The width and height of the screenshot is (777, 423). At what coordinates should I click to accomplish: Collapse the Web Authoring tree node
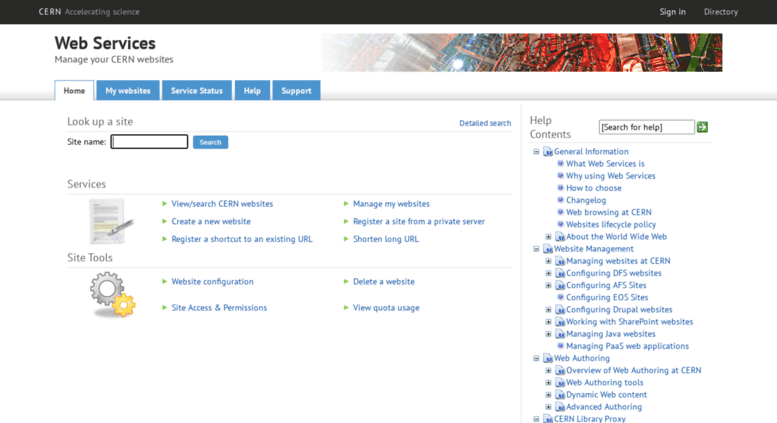pos(536,358)
